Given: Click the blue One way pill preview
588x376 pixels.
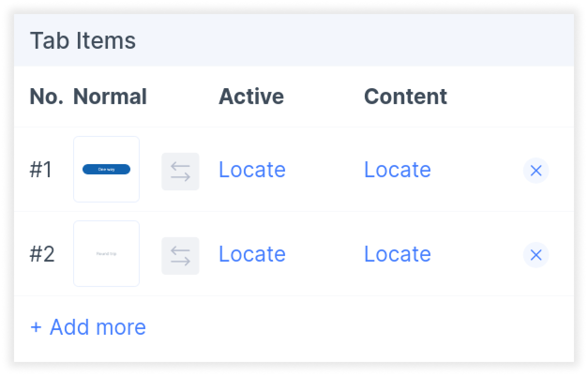Looking at the screenshot, I should point(106,169).
